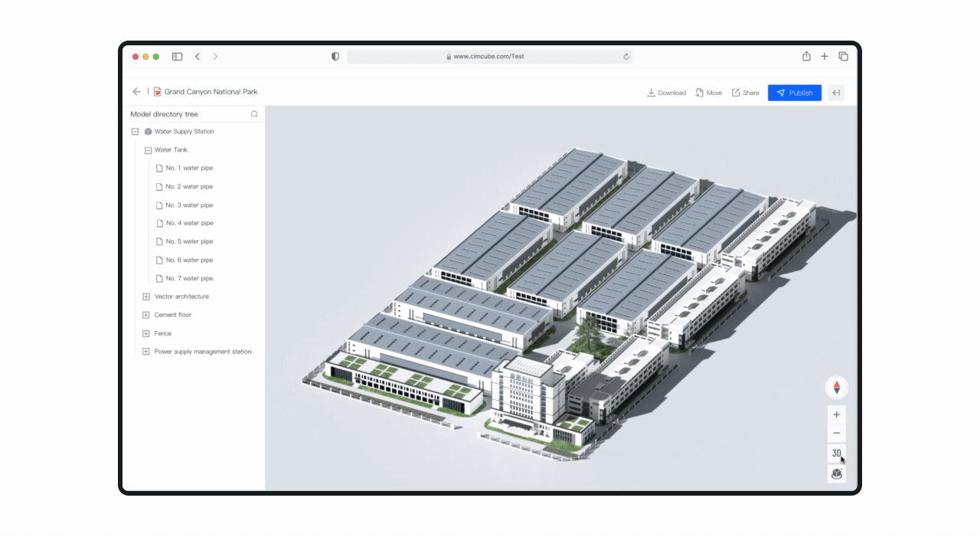The image size is (980, 537).
Task: Expand the Cement floor node
Action: point(146,315)
